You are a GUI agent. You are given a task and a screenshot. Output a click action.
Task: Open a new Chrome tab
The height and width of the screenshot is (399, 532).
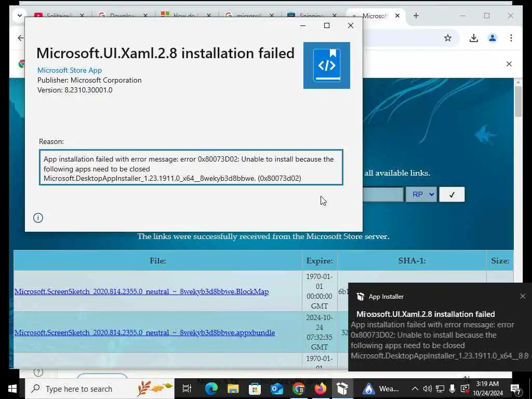click(x=416, y=16)
